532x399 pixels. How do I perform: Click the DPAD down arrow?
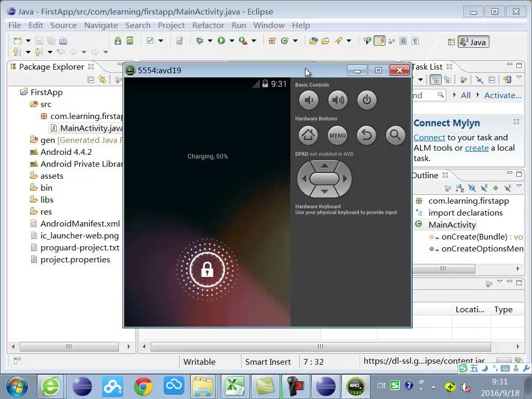coord(325,192)
